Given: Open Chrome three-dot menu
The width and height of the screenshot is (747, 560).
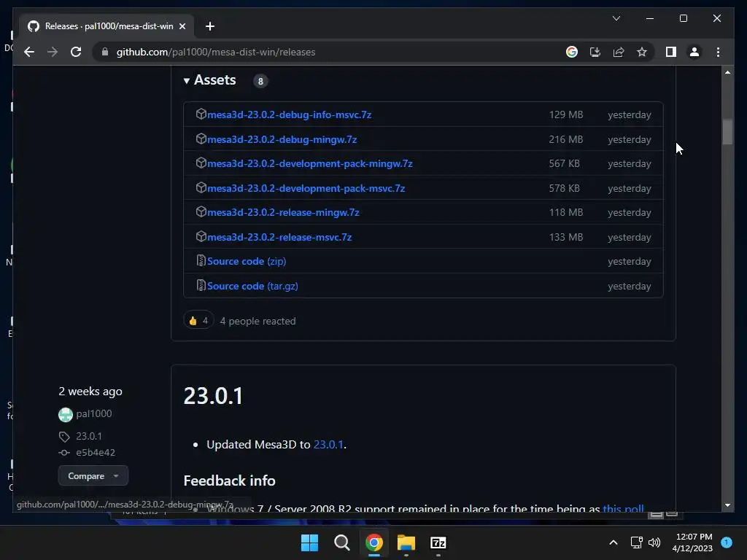Looking at the screenshot, I should click(718, 52).
